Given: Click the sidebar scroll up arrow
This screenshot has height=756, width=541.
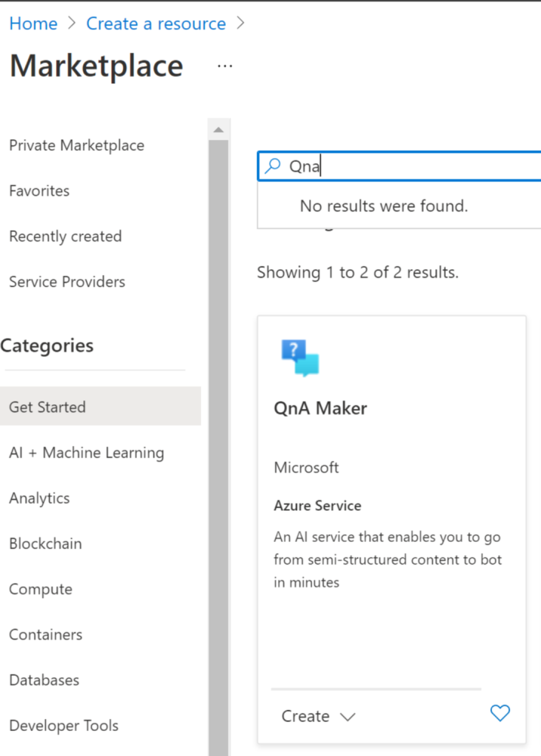Looking at the screenshot, I should (218, 130).
